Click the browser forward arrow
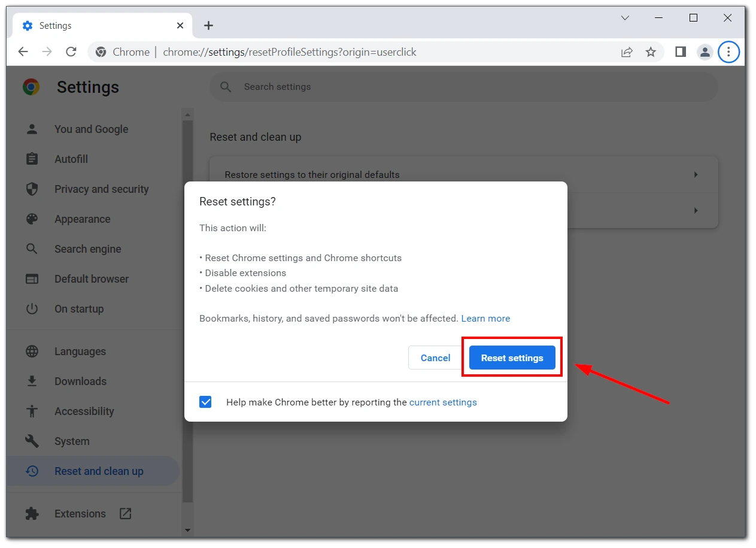Screen dimensions: 756x548 point(47,52)
